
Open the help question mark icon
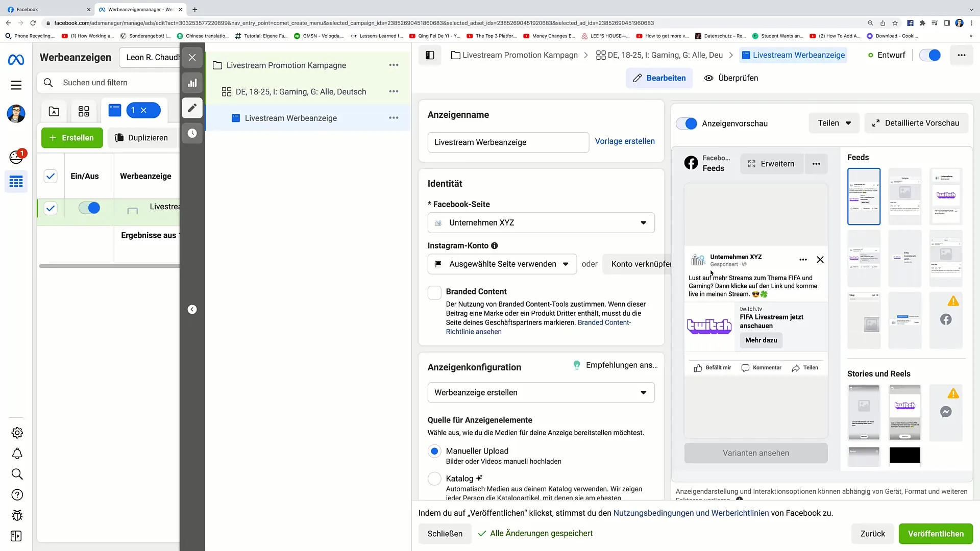(17, 495)
